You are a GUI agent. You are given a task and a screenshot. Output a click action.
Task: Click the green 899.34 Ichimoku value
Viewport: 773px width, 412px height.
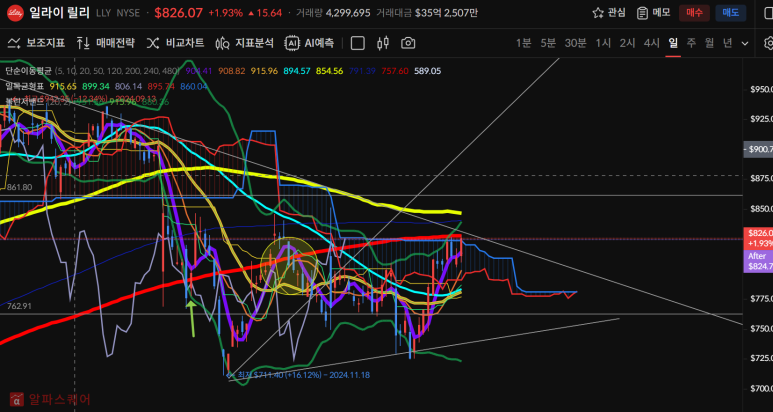(x=96, y=86)
